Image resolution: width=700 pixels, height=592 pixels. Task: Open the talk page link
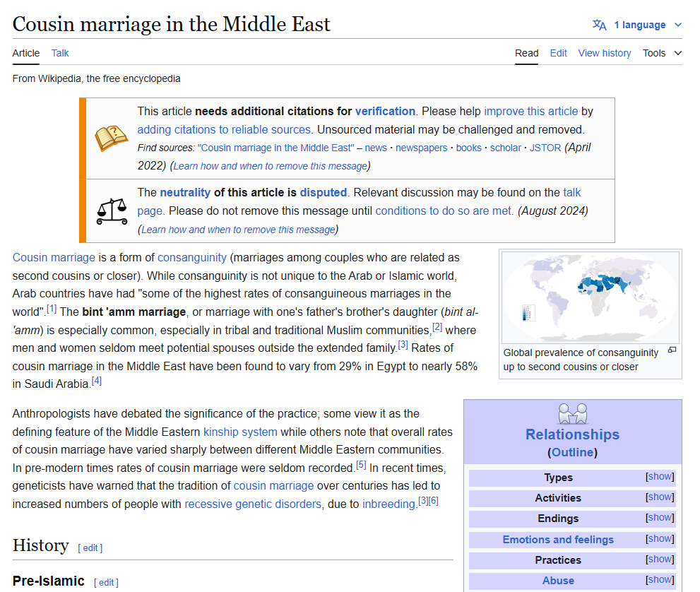coord(572,192)
